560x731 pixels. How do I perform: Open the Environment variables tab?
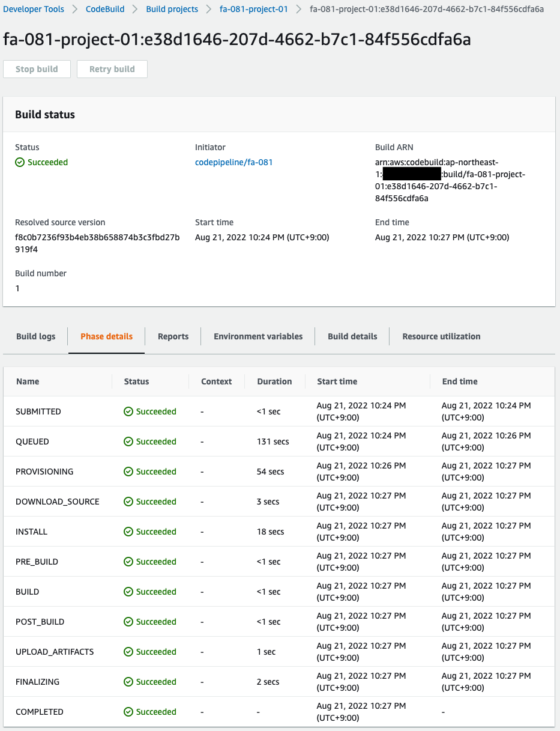coord(258,336)
